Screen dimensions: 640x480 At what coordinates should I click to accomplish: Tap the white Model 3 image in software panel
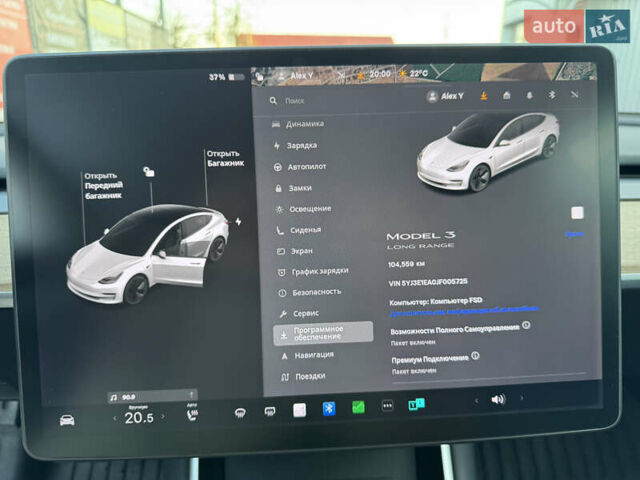click(x=488, y=152)
